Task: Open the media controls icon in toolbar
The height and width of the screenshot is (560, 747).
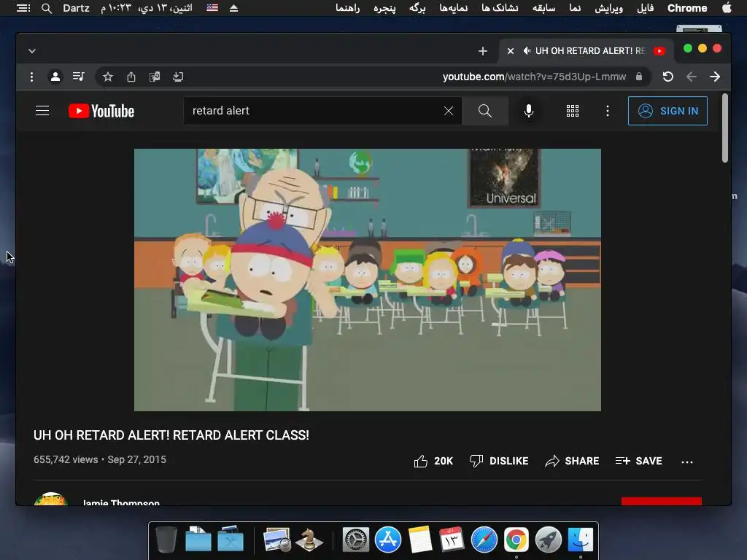Action: point(79,77)
